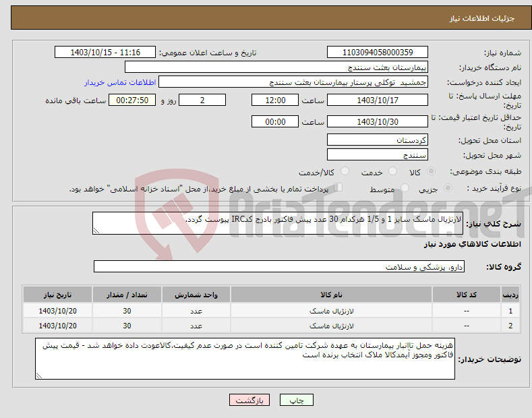Click لارنژیال ماسک in row 2
The image size is (532, 418).
click(332, 326)
